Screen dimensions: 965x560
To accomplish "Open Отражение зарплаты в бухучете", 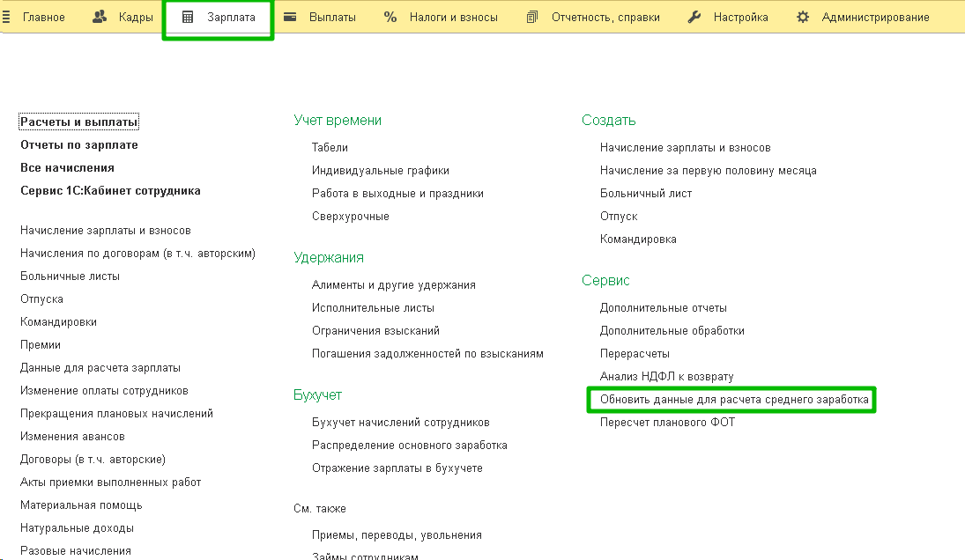I will point(397,468).
